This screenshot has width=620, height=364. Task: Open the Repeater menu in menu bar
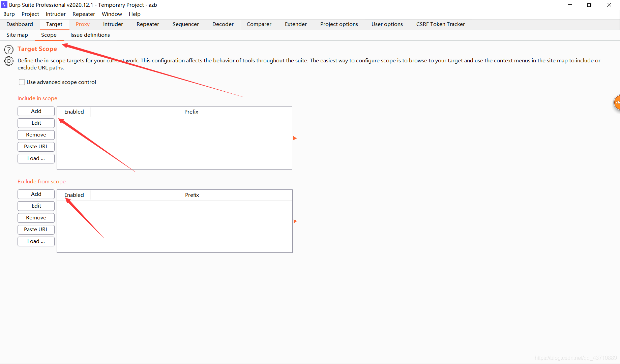point(84,14)
